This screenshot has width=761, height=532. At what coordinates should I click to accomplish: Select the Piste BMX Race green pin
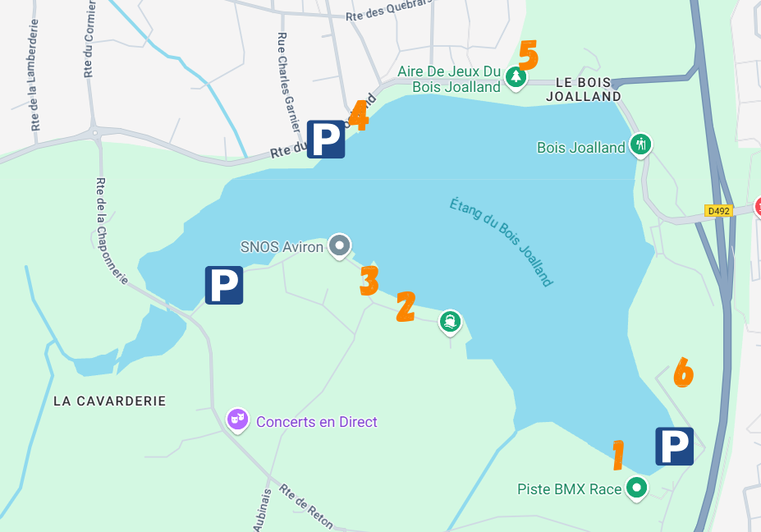pyautogui.click(x=636, y=488)
